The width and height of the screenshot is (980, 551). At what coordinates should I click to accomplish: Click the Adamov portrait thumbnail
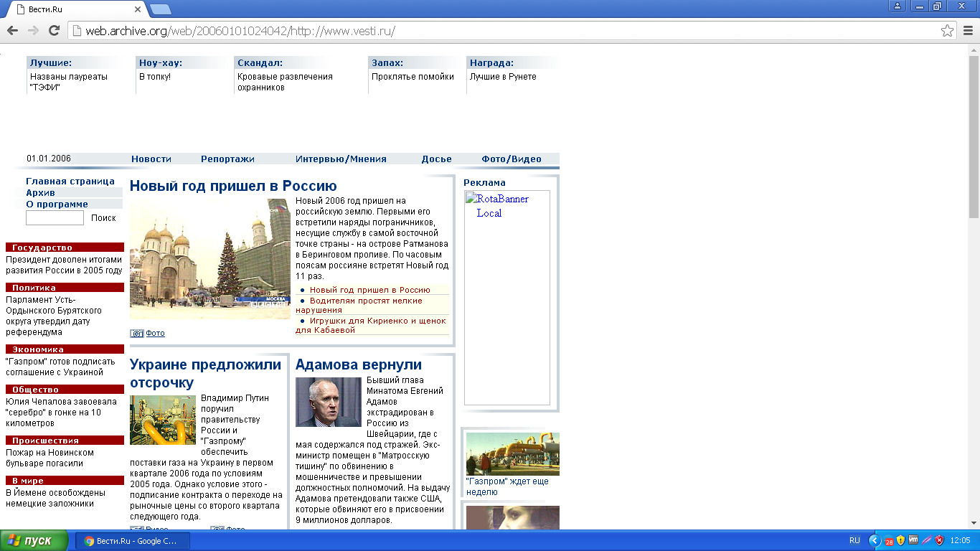click(329, 402)
